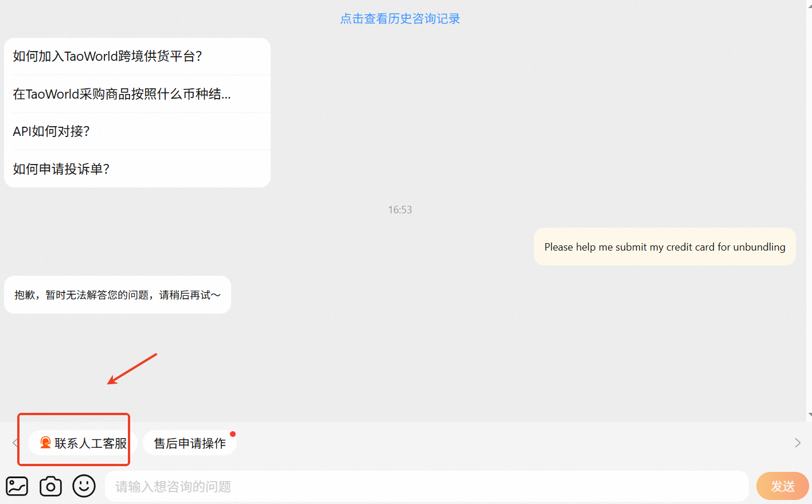The height and width of the screenshot is (504, 812).
Task: Select 在TaoWorld采购商品按照什么币种结... question
Action: point(137,94)
